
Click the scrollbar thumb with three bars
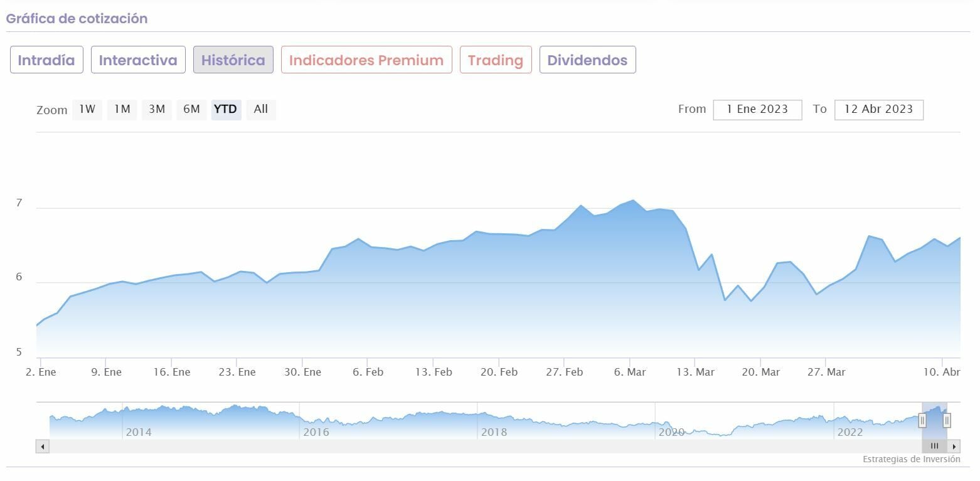[934, 447]
